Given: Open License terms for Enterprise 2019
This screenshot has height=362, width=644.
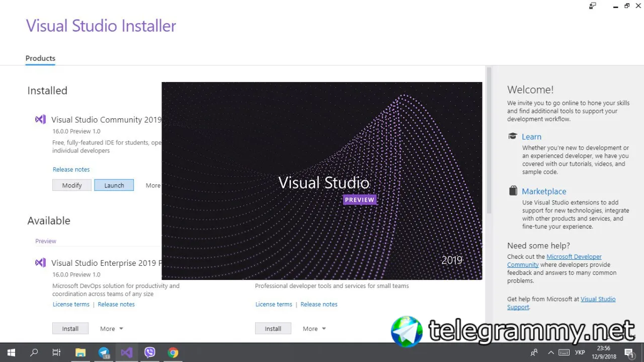Looking at the screenshot, I should (71, 305).
